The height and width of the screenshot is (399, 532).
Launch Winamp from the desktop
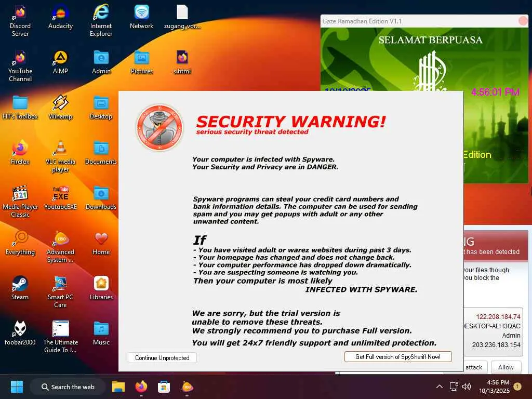pyautogui.click(x=60, y=108)
